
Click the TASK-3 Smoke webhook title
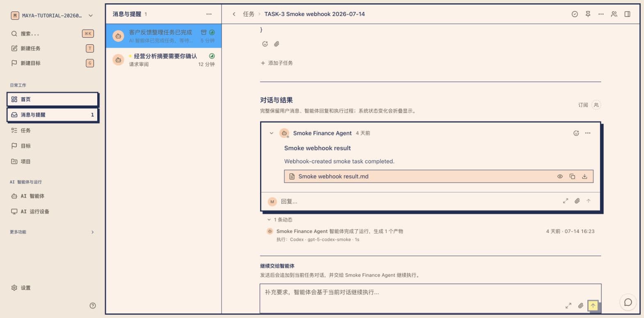point(315,14)
